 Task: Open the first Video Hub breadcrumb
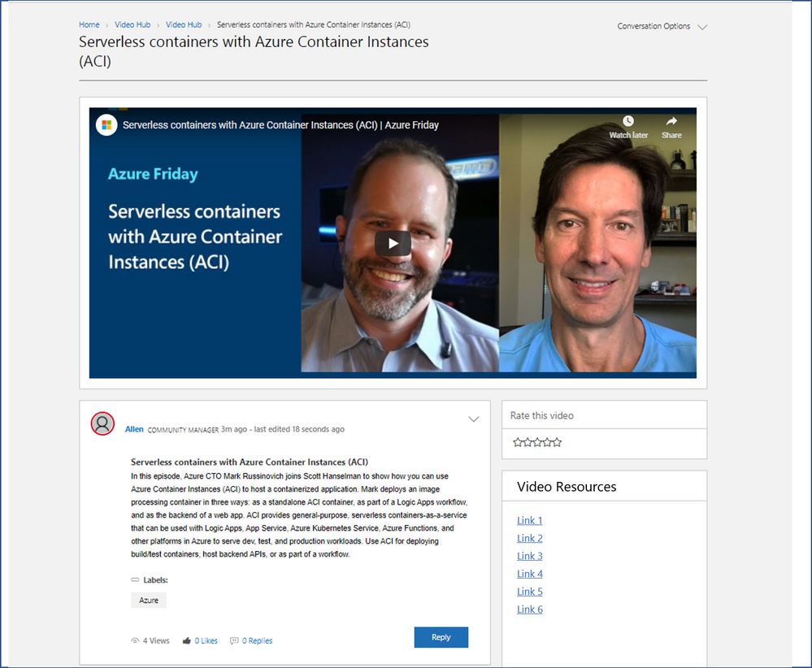[x=132, y=25]
